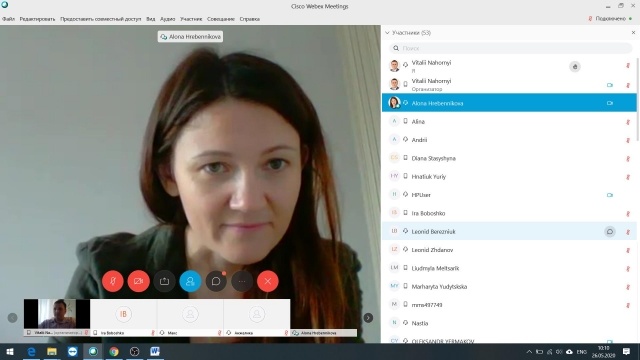This screenshot has height=360, width=640.
Task: Unmute microphone with red mic button
Action: (x=113, y=281)
